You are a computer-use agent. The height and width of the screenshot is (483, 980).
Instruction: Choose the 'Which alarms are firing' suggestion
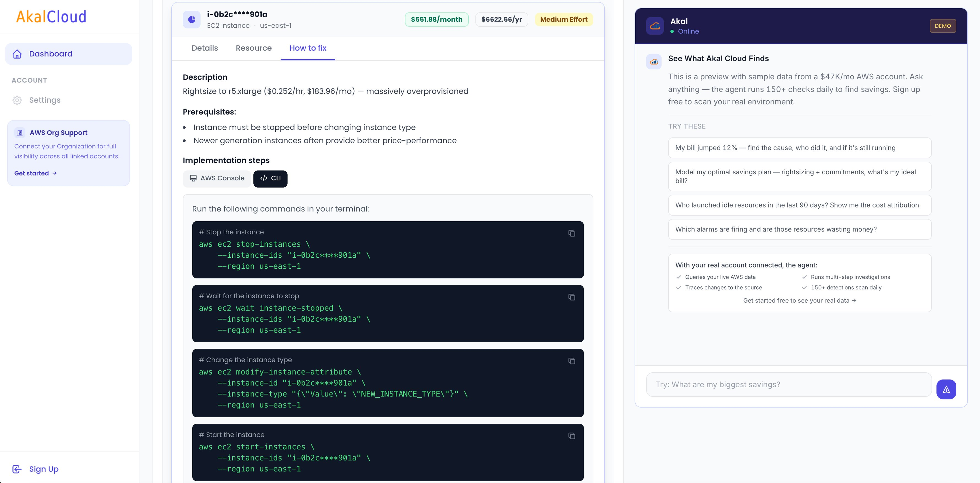[x=800, y=229]
